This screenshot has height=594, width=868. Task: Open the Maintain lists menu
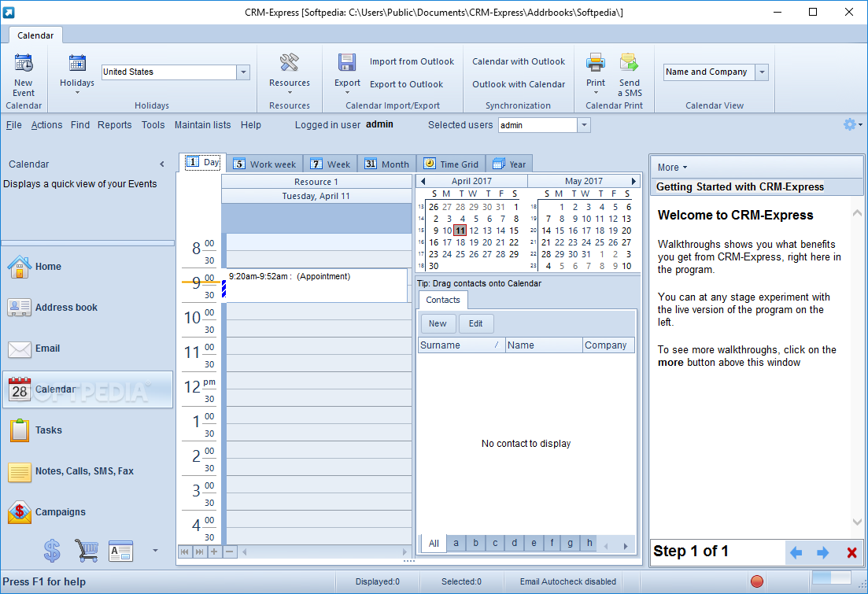click(202, 125)
